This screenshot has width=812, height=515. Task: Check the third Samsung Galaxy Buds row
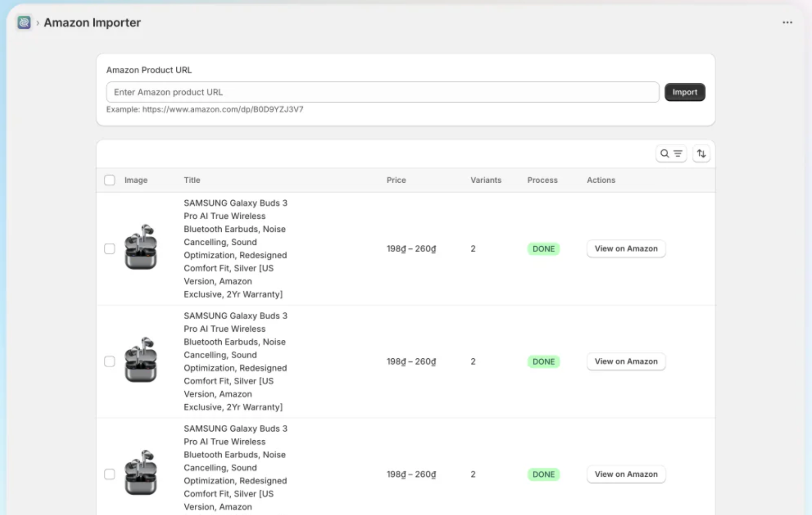click(x=109, y=474)
